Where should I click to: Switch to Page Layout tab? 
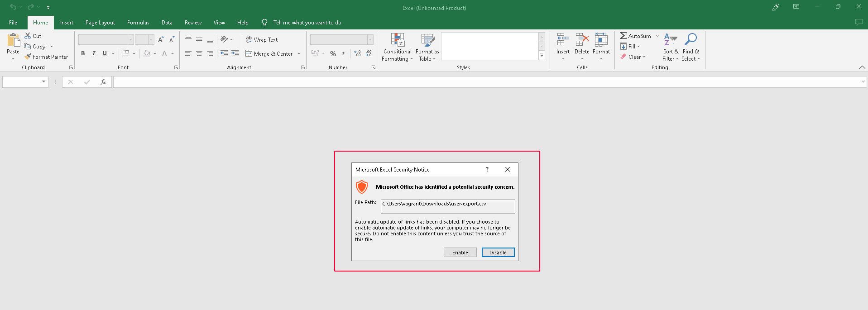(100, 23)
